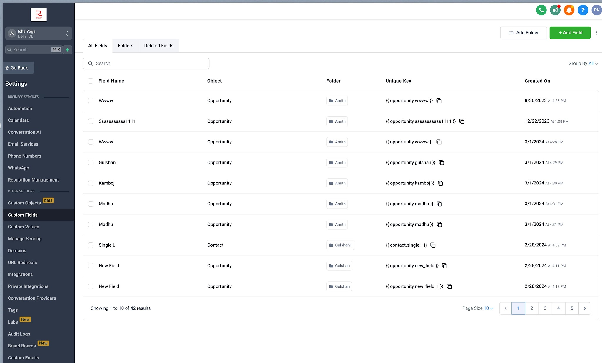This screenshot has height=363, width=602.
Task: Click the Add Folder button
Action: [x=523, y=33]
